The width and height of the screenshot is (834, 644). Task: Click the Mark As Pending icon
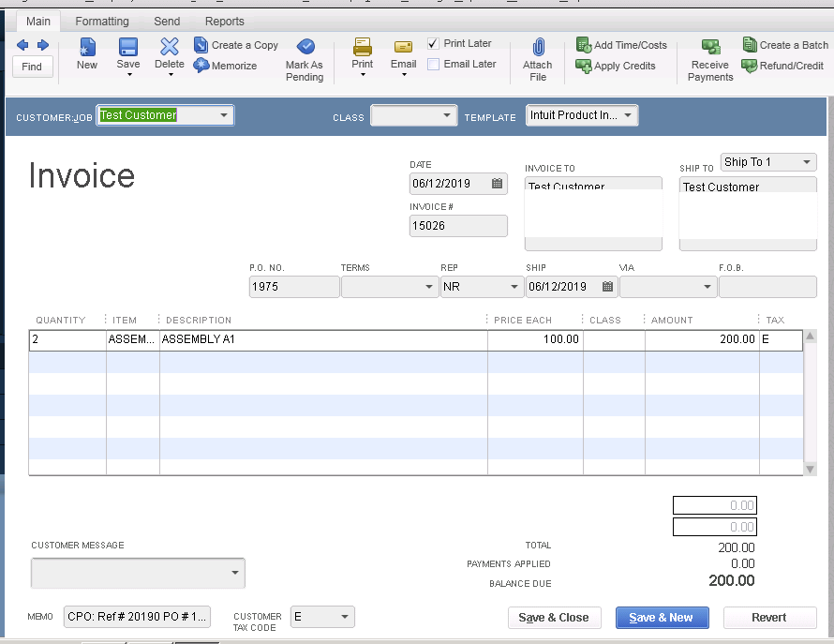pos(305,47)
